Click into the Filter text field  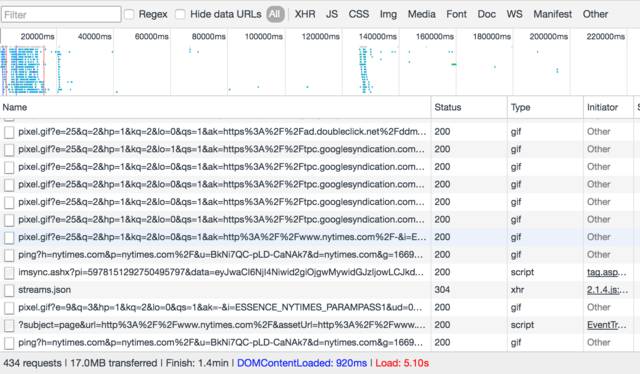pyautogui.click(x=61, y=15)
